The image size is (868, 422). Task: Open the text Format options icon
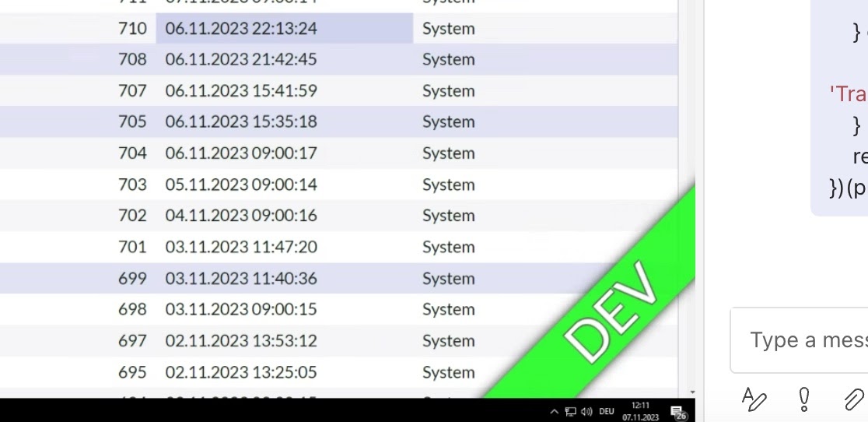754,399
